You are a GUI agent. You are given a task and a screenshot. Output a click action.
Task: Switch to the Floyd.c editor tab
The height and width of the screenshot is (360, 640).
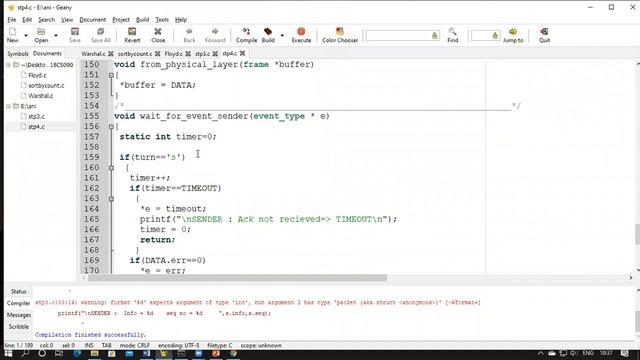pos(174,53)
